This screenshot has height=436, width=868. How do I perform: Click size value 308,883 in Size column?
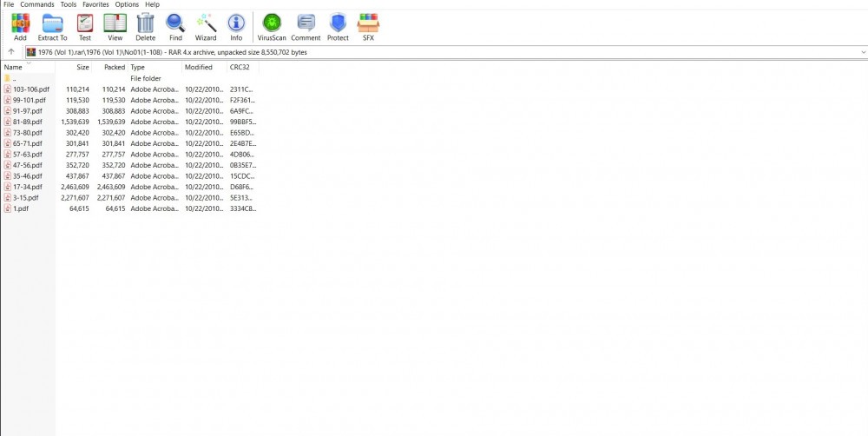pyautogui.click(x=77, y=111)
